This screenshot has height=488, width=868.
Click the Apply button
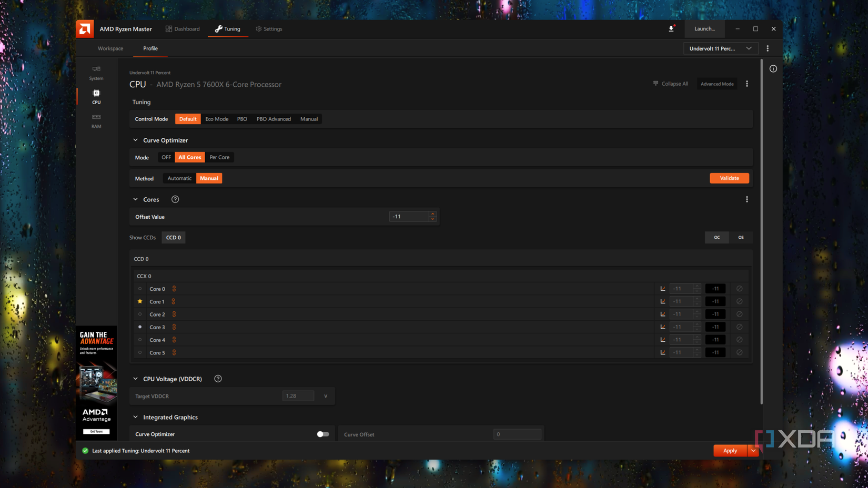(x=730, y=451)
